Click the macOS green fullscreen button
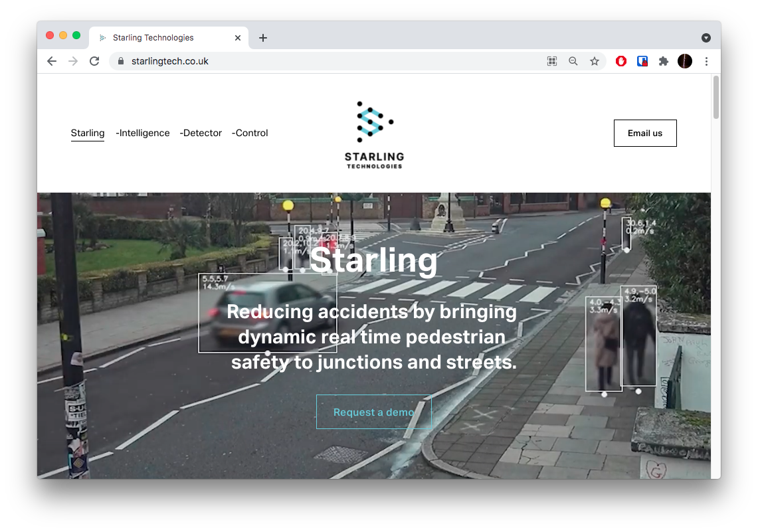Viewport: 758px width, 532px height. click(x=76, y=35)
